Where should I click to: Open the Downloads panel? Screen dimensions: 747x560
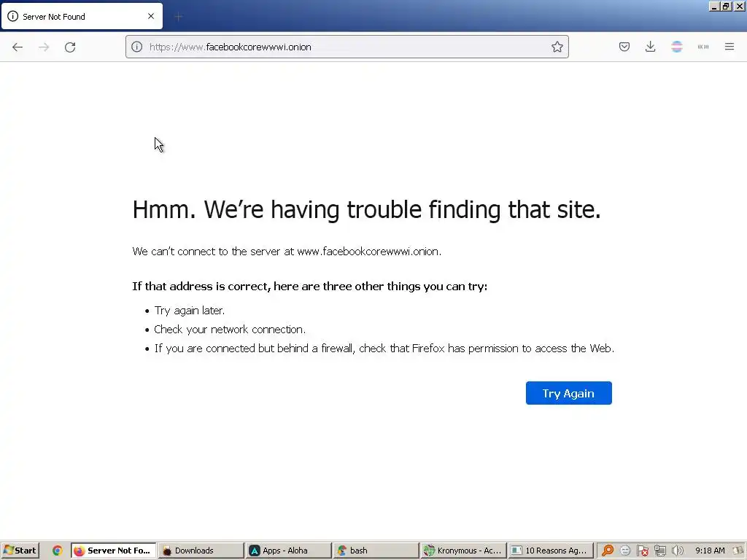[x=650, y=47]
